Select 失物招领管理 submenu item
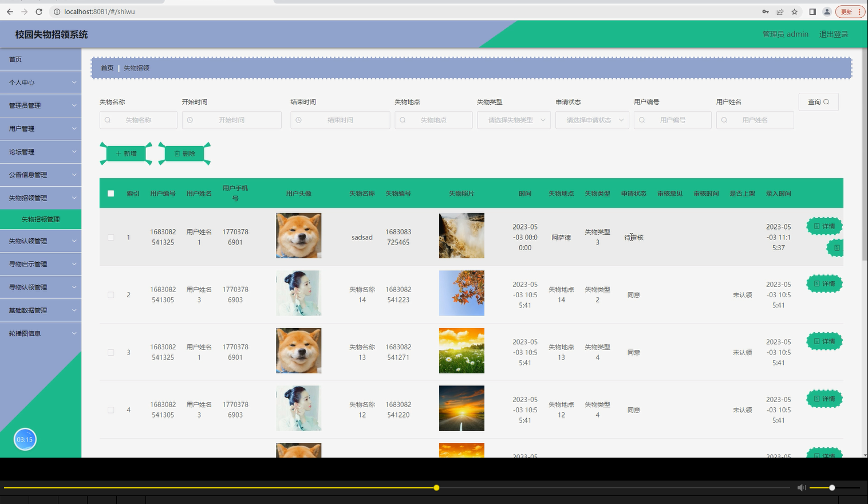This screenshot has width=868, height=504. click(x=41, y=219)
